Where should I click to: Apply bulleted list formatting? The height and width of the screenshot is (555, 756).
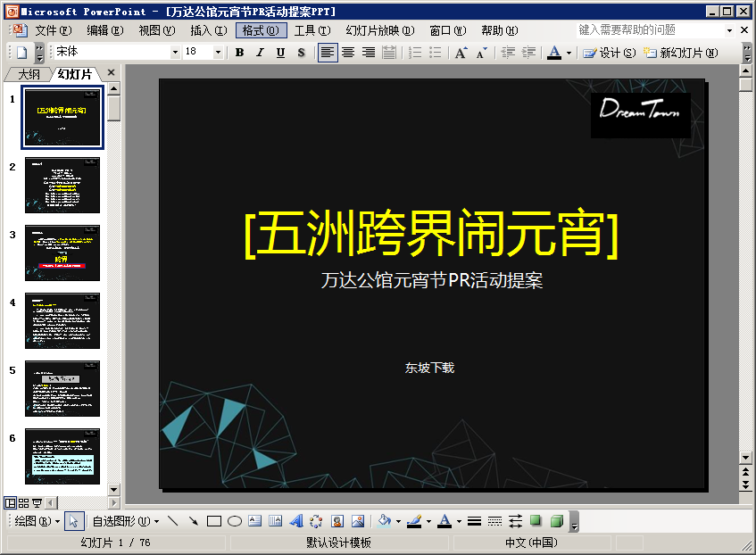(435, 52)
